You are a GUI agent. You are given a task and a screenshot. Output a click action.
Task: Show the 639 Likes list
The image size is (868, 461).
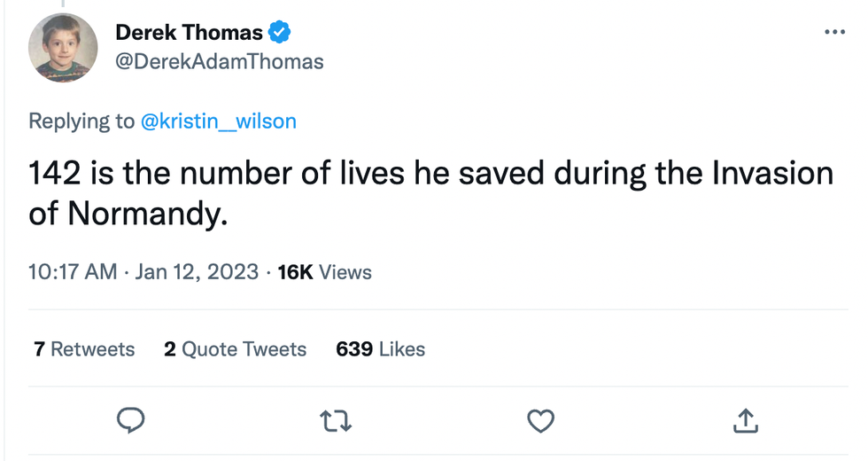coord(380,349)
